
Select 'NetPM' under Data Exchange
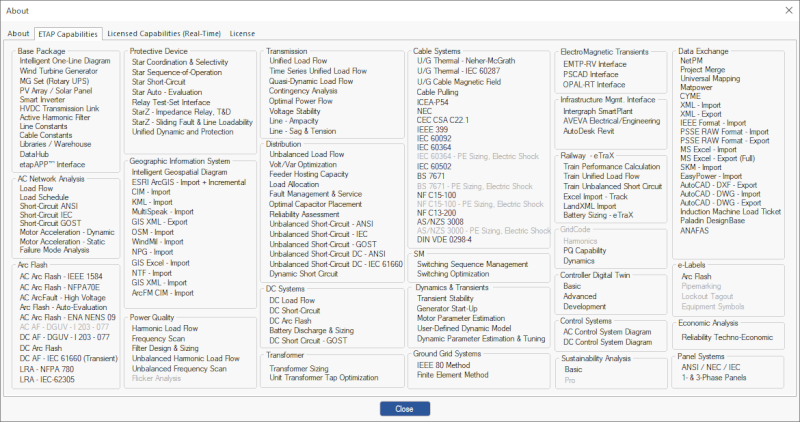[691, 61]
